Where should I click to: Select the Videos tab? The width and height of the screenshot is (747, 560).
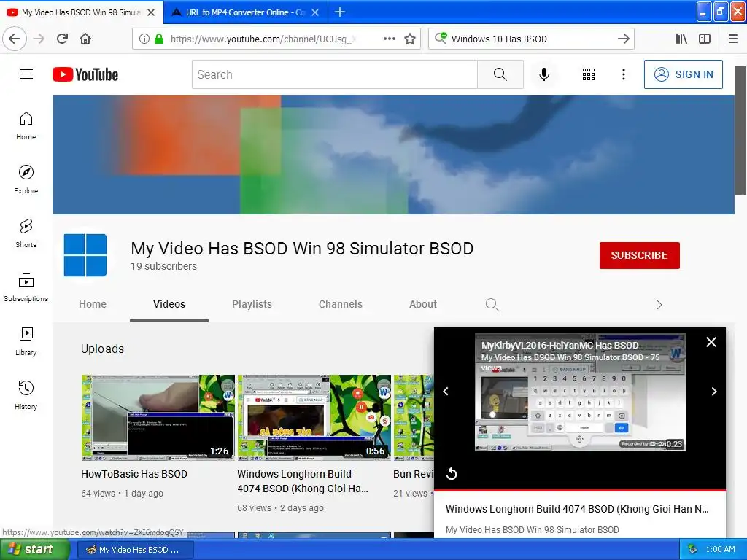coord(169,304)
